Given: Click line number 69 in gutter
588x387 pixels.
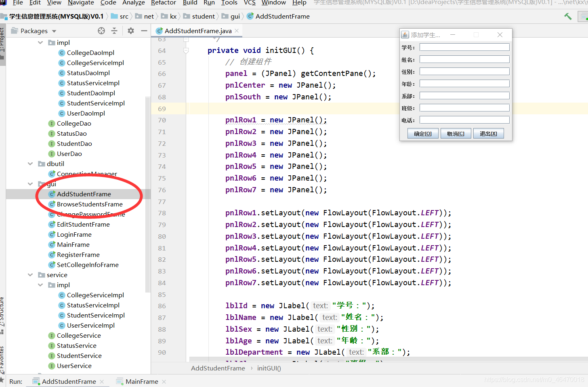Looking at the screenshot, I should tap(162, 109).
